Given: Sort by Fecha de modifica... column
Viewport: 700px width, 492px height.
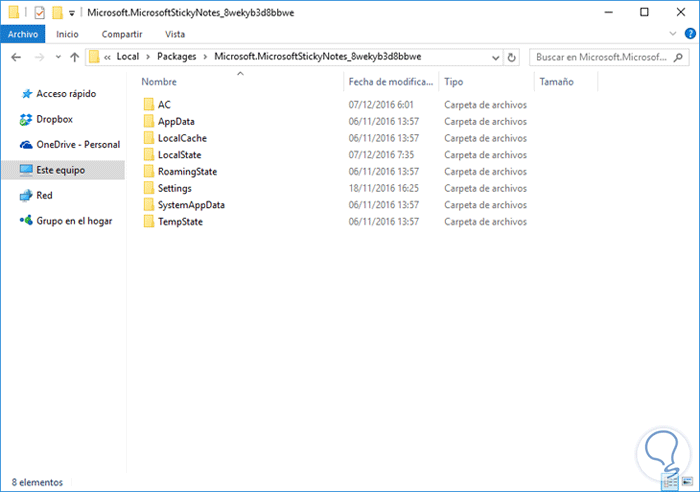Looking at the screenshot, I should [x=391, y=82].
